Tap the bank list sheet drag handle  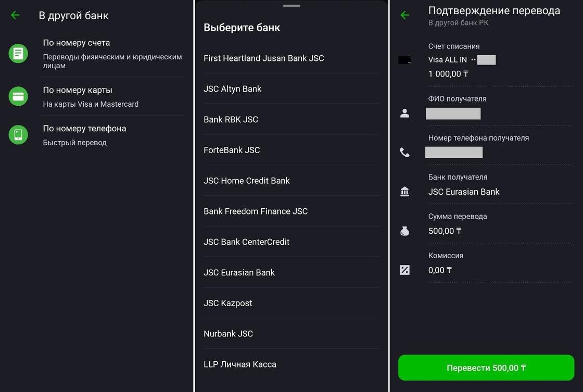coord(291,6)
